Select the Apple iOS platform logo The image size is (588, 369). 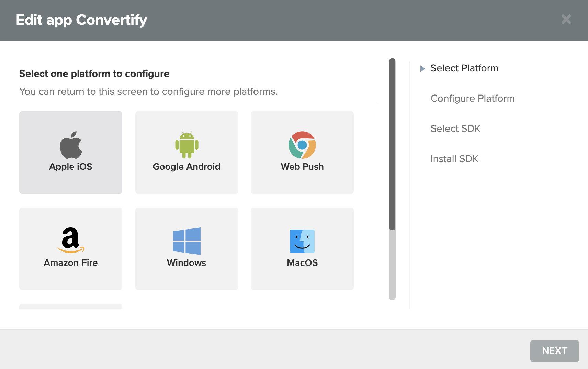point(71,145)
